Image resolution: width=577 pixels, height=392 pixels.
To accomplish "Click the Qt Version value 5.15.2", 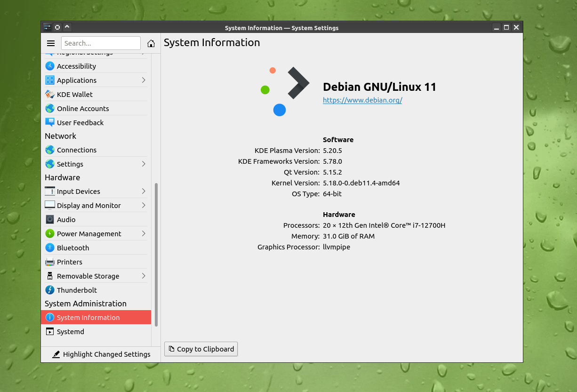I will point(332,172).
